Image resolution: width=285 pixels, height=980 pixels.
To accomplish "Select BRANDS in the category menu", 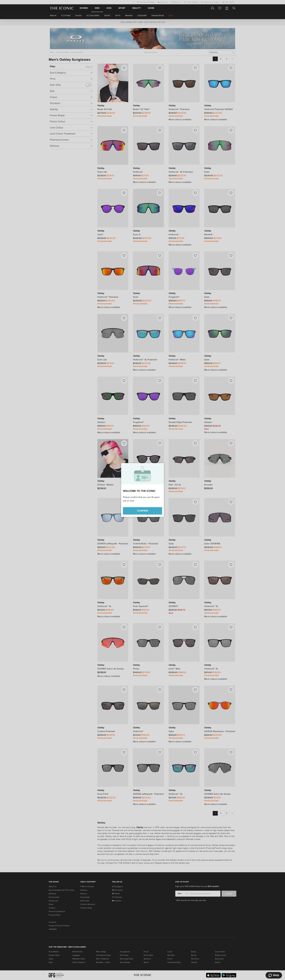I will 129,16.
